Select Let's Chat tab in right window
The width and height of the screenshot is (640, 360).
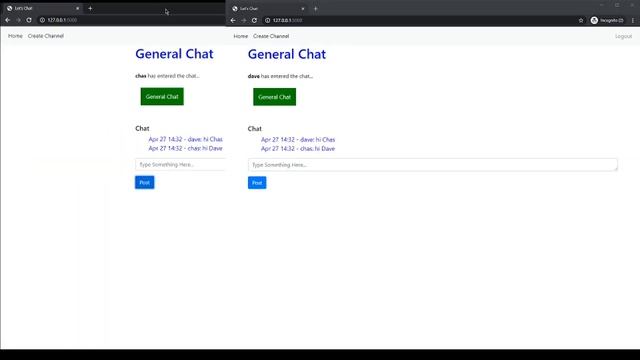coord(268,9)
